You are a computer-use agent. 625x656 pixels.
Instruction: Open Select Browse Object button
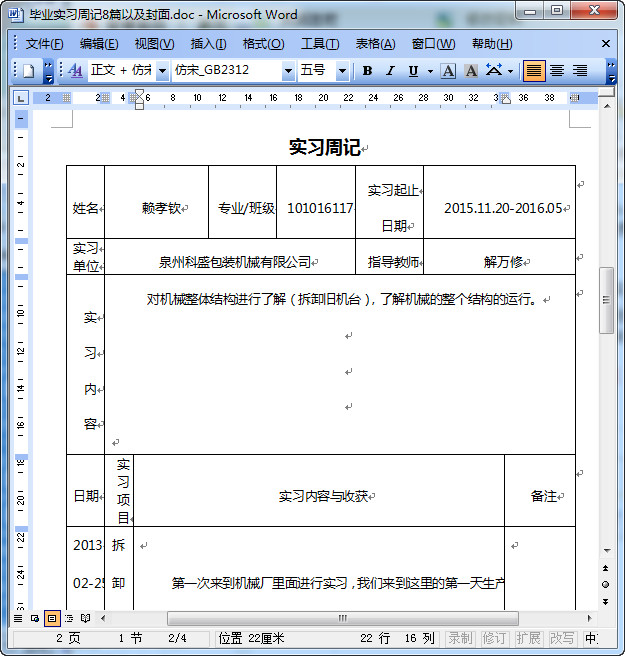tap(606, 584)
